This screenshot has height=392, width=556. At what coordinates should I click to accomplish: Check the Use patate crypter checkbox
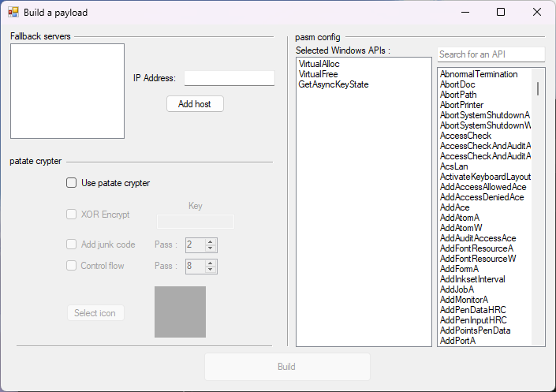pyautogui.click(x=72, y=183)
